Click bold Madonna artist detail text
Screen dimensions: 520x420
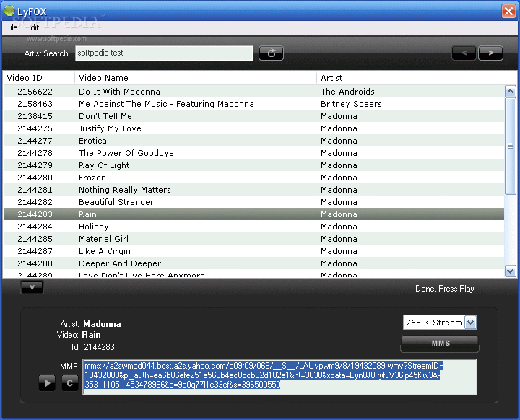coord(102,324)
